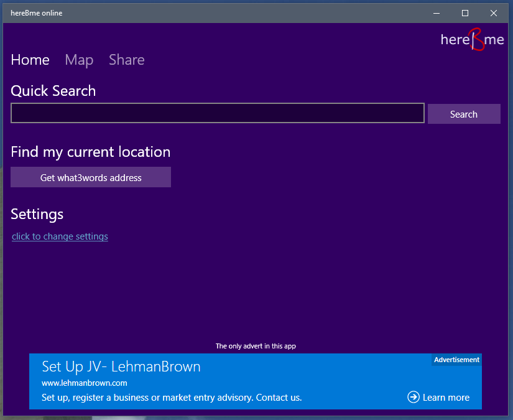513x420 pixels.
Task: Click the hereBme logo
Action: [472, 39]
